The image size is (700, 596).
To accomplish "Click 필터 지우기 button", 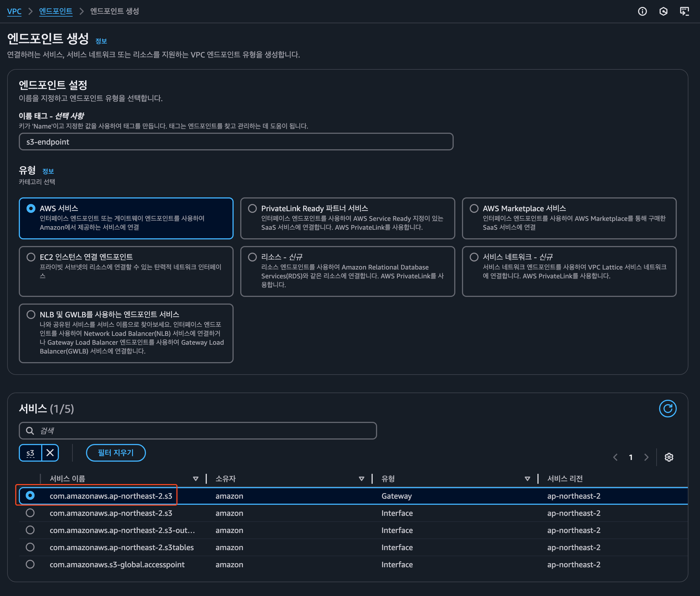I will (x=116, y=453).
